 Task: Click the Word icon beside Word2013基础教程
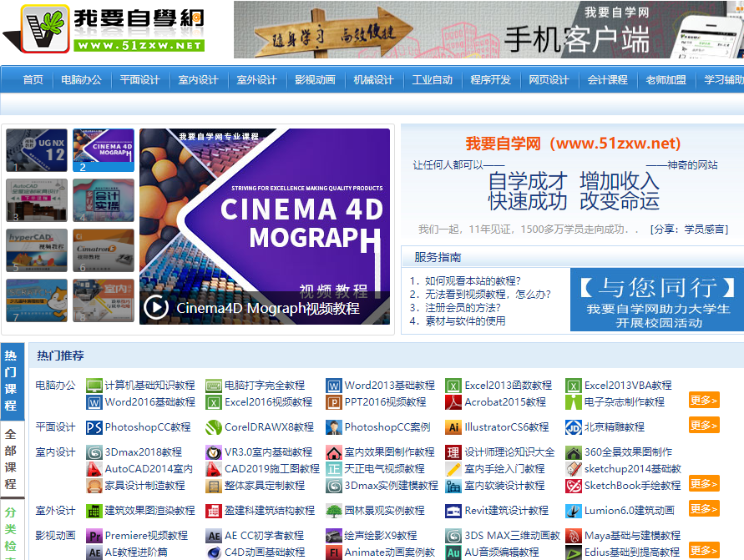[333, 386]
